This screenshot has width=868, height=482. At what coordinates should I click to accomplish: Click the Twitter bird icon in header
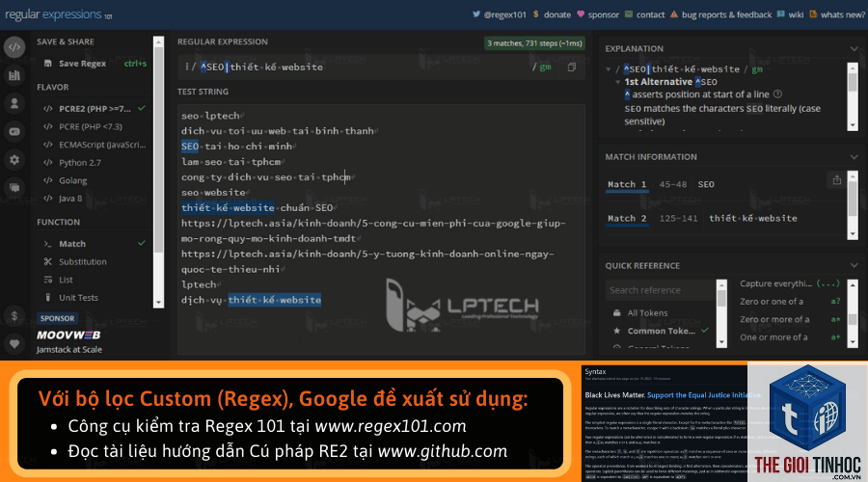[476, 14]
